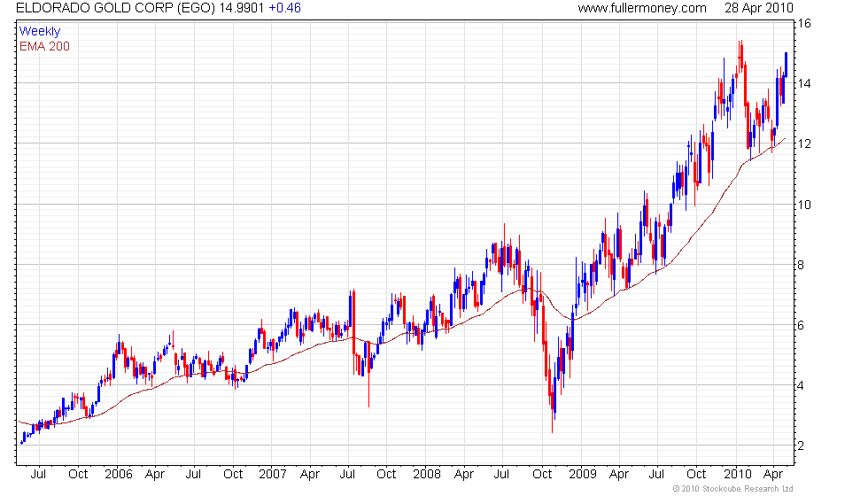Click the 6 price axis label
The height and width of the screenshot is (496, 868).
tap(801, 326)
